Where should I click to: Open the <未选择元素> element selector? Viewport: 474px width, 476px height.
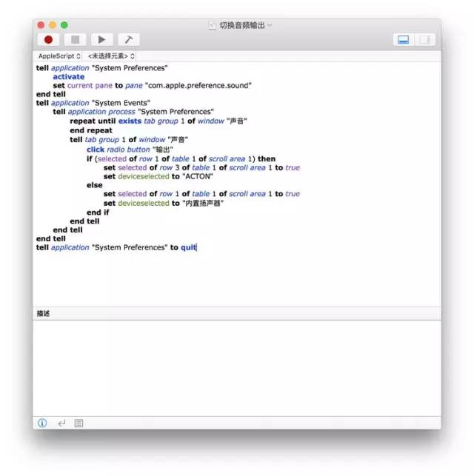[x=111, y=56]
